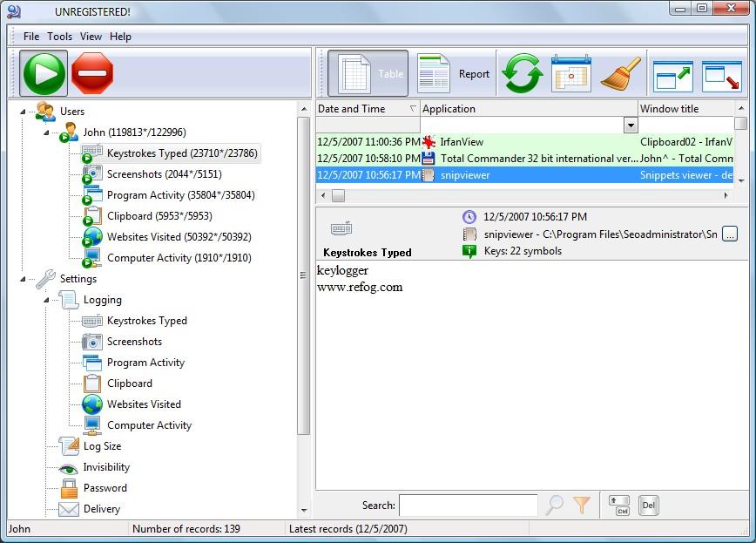
Task: Open Keystrokes Typed under Logging settings
Action: (147, 321)
